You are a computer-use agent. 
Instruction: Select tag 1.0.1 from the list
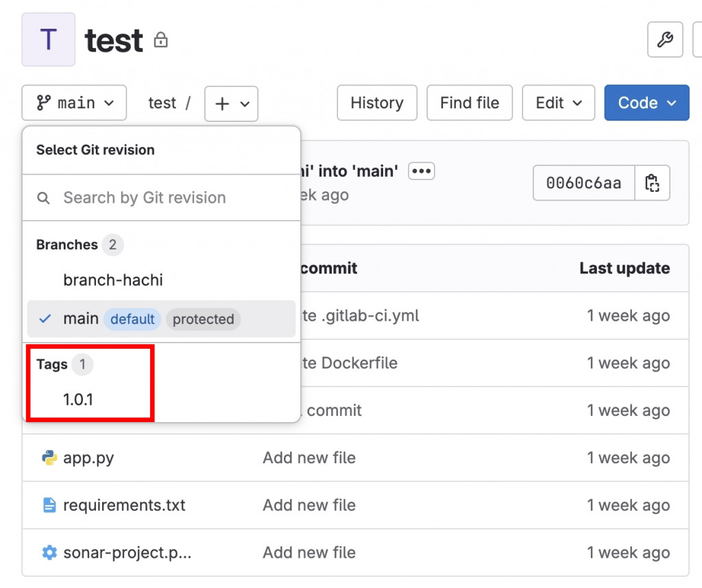(x=78, y=399)
